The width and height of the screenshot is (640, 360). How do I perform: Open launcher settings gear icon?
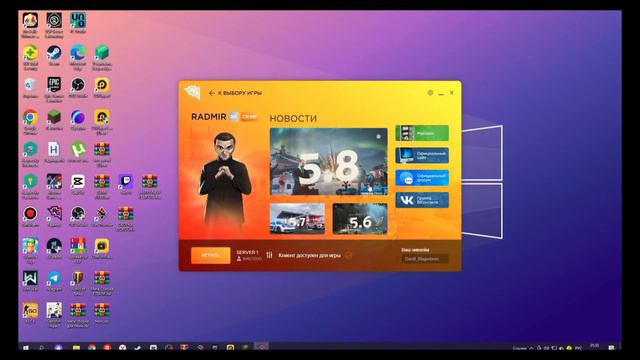(x=430, y=93)
